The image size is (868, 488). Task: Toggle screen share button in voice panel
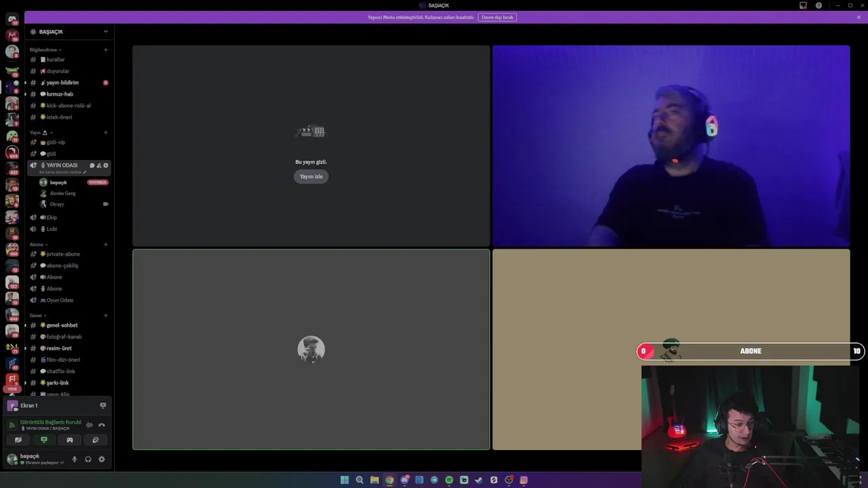[44, 440]
